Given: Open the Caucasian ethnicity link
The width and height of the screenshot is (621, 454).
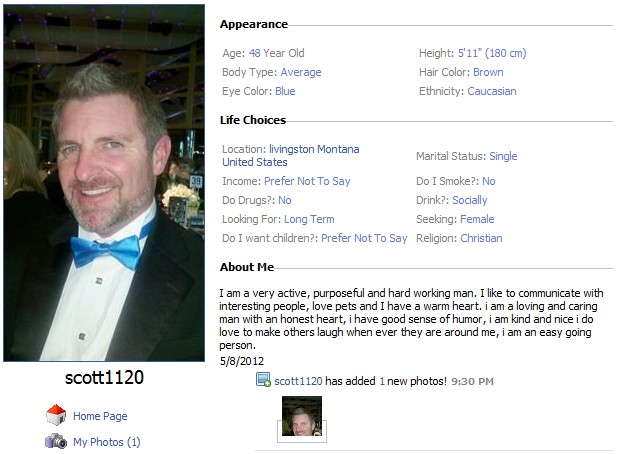Looking at the screenshot, I should click(492, 91).
